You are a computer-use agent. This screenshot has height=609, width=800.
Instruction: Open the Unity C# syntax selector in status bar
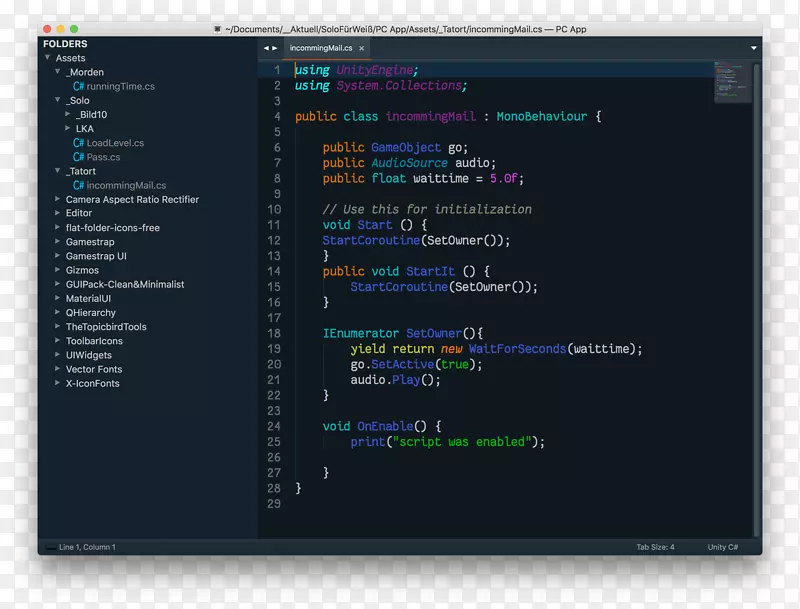(722, 546)
